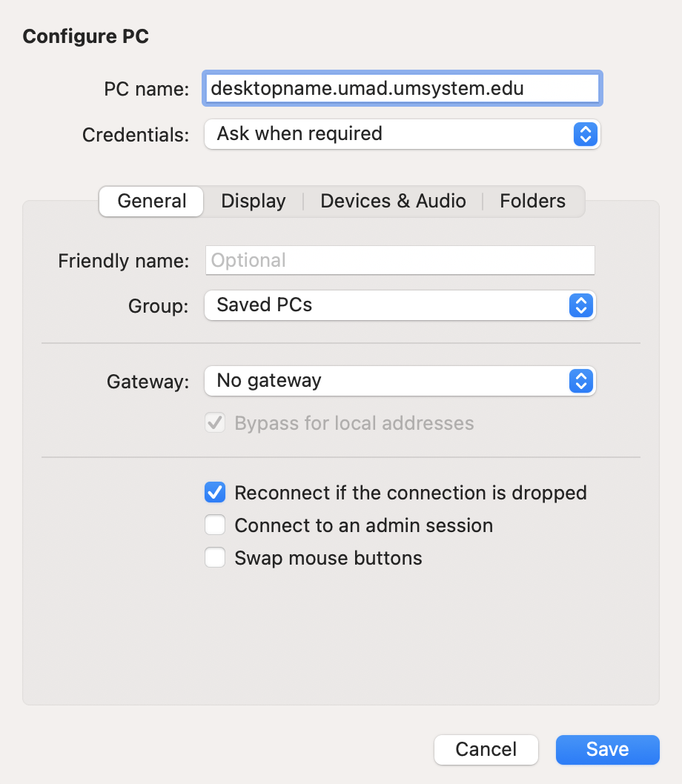Click inside the PC name field
Screen dimensions: 682x784
click(402, 88)
